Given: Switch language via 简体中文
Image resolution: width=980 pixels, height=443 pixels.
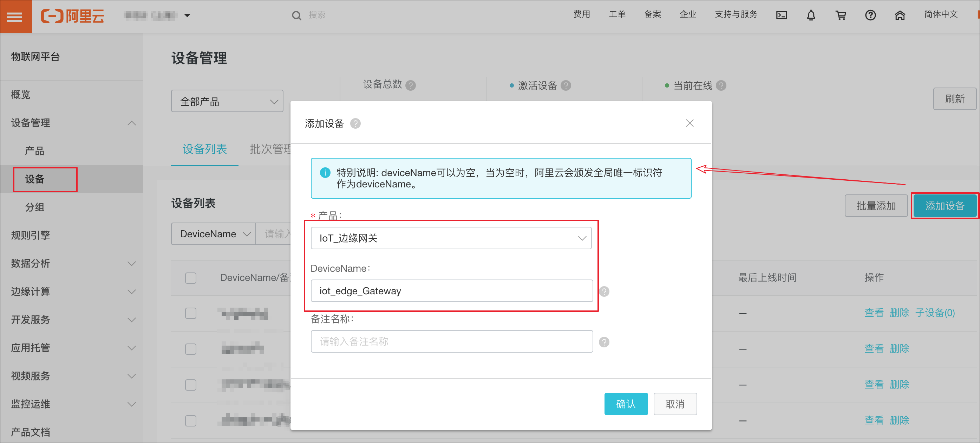Looking at the screenshot, I should 941,14.
